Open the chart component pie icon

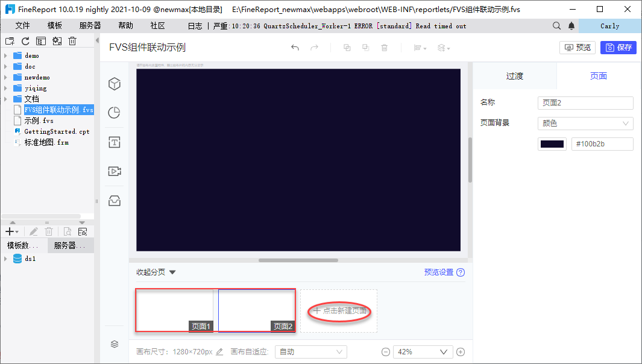coord(114,113)
